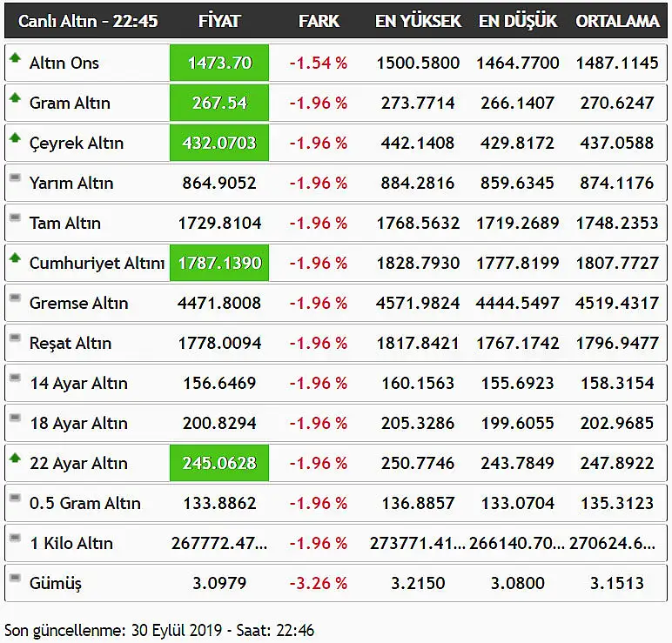Click the green 1473.70 price cell
The width and height of the screenshot is (672, 643).
[219, 63]
